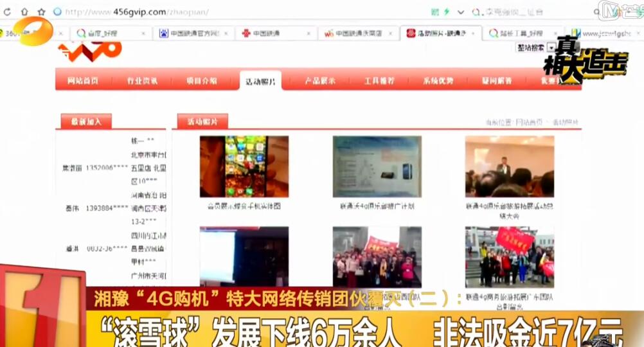This screenshot has width=644, height=347.
Task: Click the Q favicon on 百度_好搜 tab
Action: (x=82, y=33)
